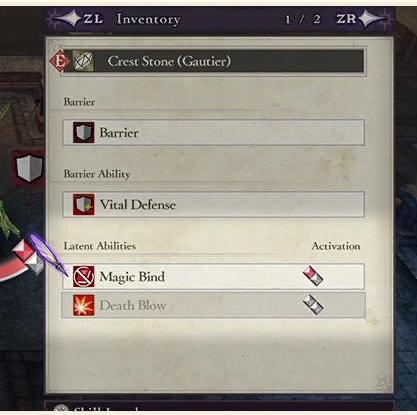The image size is (417, 415).
Task: Select the Barrier entry
Action: coord(214,132)
